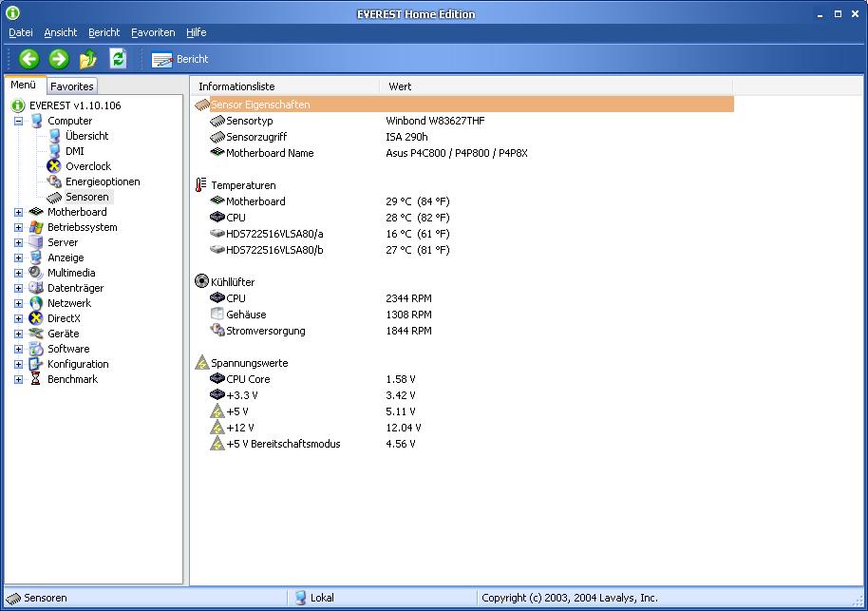Select the Sensortyp row
Viewport: 868px width, 611px height.
(463, 121)
